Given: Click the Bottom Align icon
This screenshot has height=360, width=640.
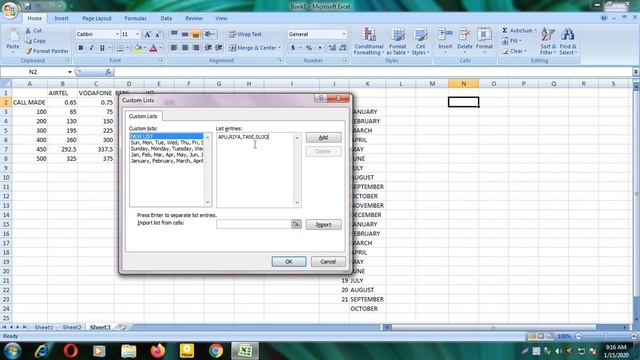Looking at the screenshot, I should coord(196,34).
